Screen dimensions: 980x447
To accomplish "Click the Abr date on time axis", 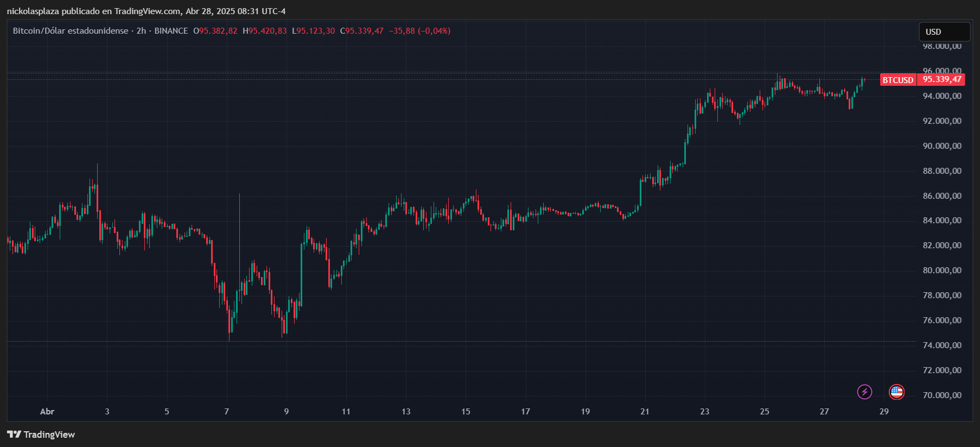I will click(47, 412).
